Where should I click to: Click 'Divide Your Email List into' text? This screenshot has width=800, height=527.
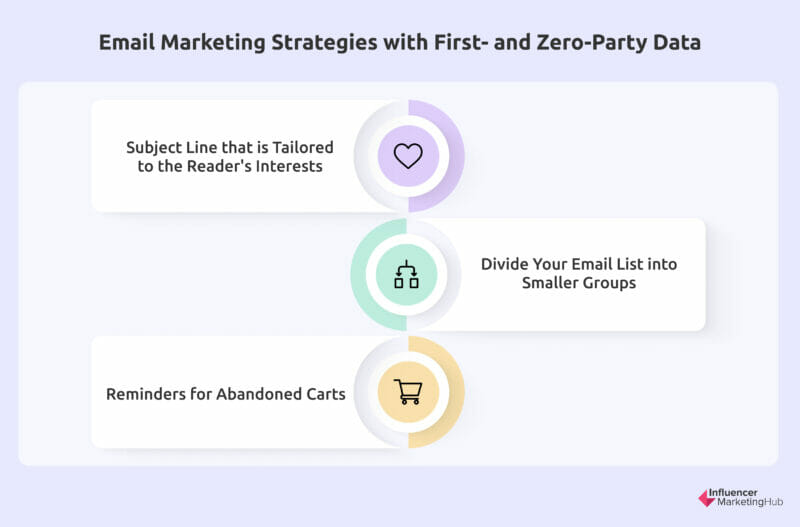point(579,264)
